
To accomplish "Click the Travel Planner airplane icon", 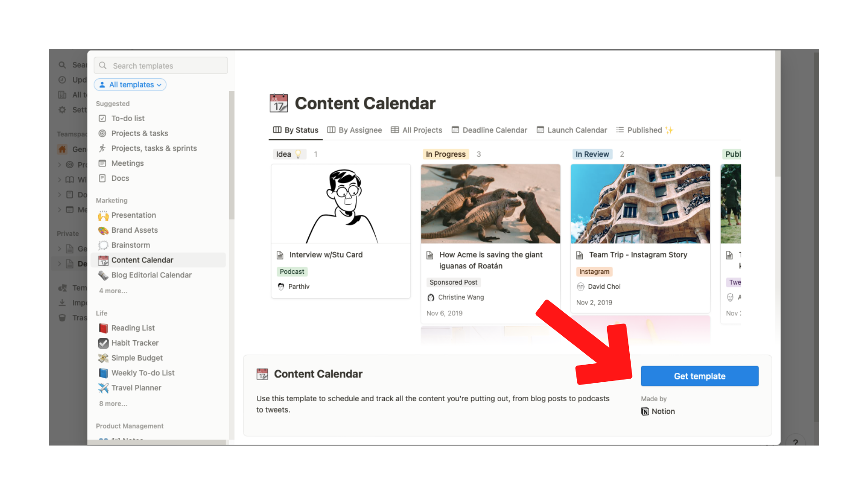I will 103,388.
